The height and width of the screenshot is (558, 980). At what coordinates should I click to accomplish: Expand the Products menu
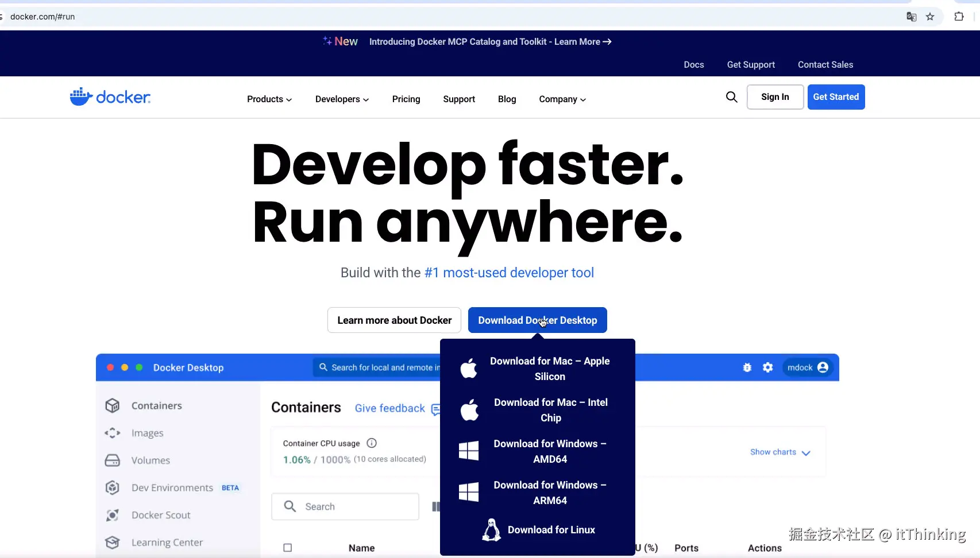[269, 99]
